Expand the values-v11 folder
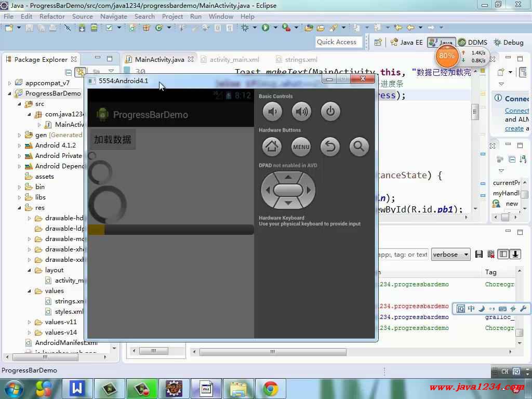The height and width of the screenshot is (399, 532). [x=29, y=322]
